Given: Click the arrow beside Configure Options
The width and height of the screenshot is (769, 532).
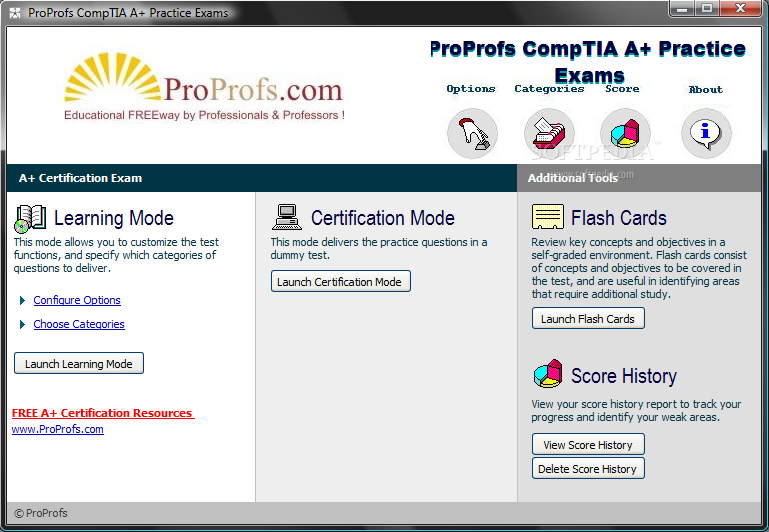Looking at the screenshot, I should tap(22, 300).
